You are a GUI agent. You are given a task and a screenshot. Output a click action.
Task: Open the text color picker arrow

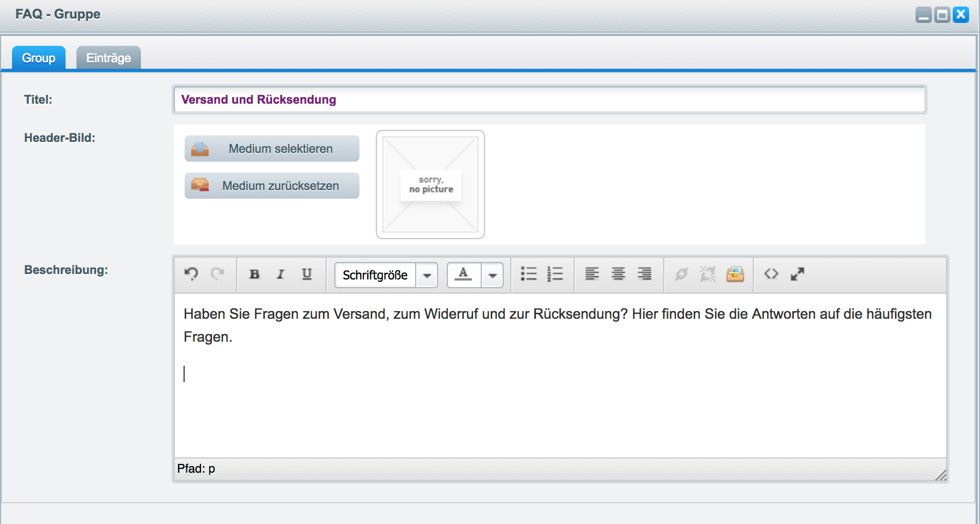pos(492,275)
